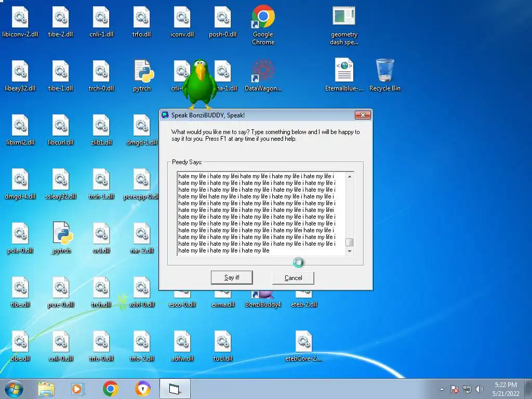Click the text box scrollbar down arrow
The image size is (532, 399).
(350, 251)
